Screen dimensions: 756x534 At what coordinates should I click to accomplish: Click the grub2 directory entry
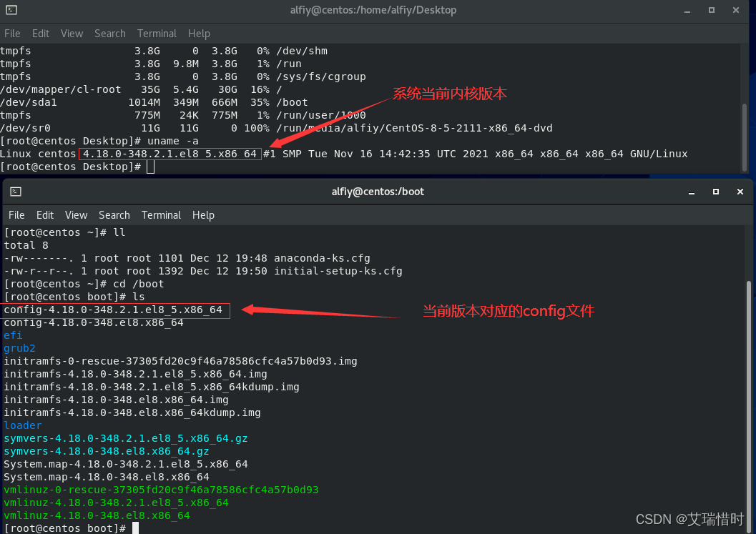pyautogui.click(x=19, y=348)
